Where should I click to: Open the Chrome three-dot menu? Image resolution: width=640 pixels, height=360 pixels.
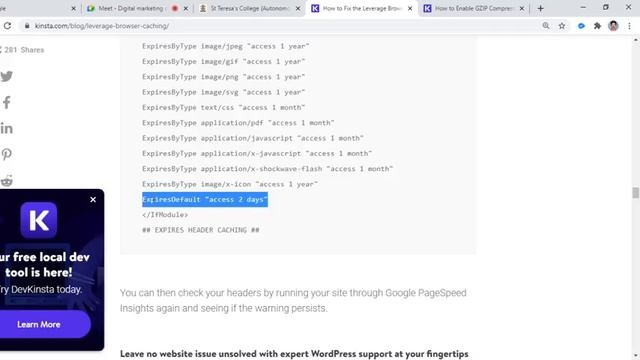point(629,26)
